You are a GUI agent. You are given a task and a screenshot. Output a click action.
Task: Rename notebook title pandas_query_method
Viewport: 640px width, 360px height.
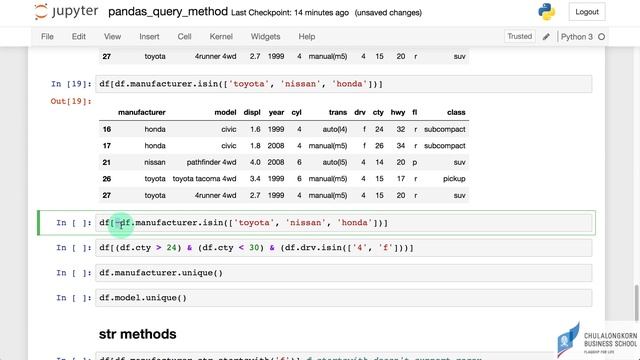(x=168, y=11)
